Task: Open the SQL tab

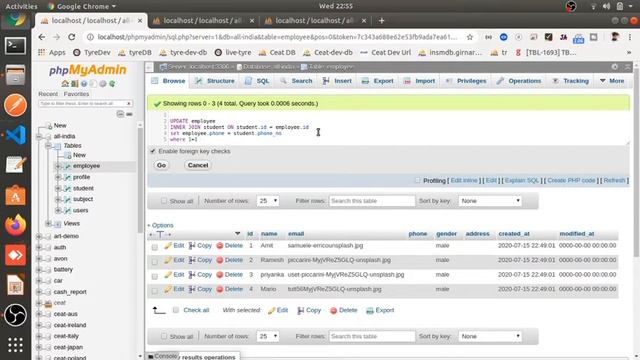Action: [x=257, y=81]
